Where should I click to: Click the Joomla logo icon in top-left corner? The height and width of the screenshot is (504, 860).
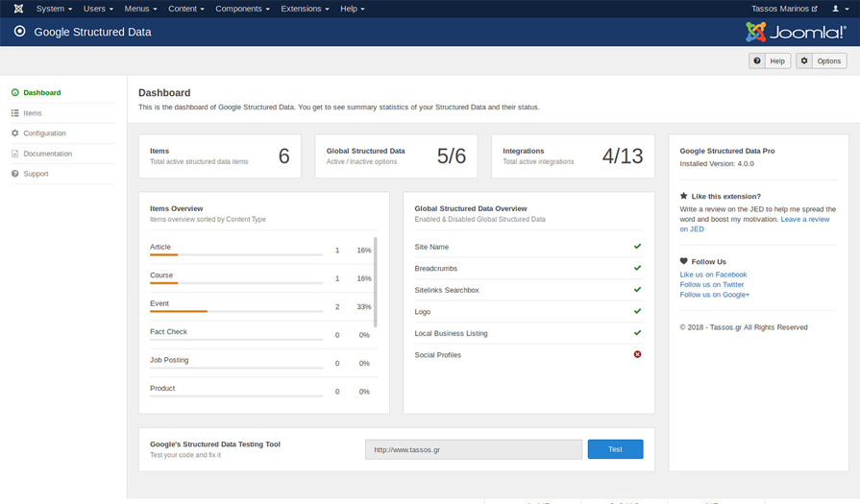pos(18,9)
